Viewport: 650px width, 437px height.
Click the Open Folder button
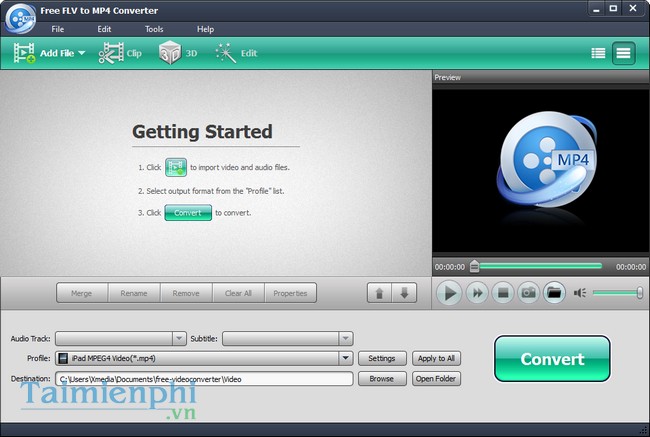(436, 379)
